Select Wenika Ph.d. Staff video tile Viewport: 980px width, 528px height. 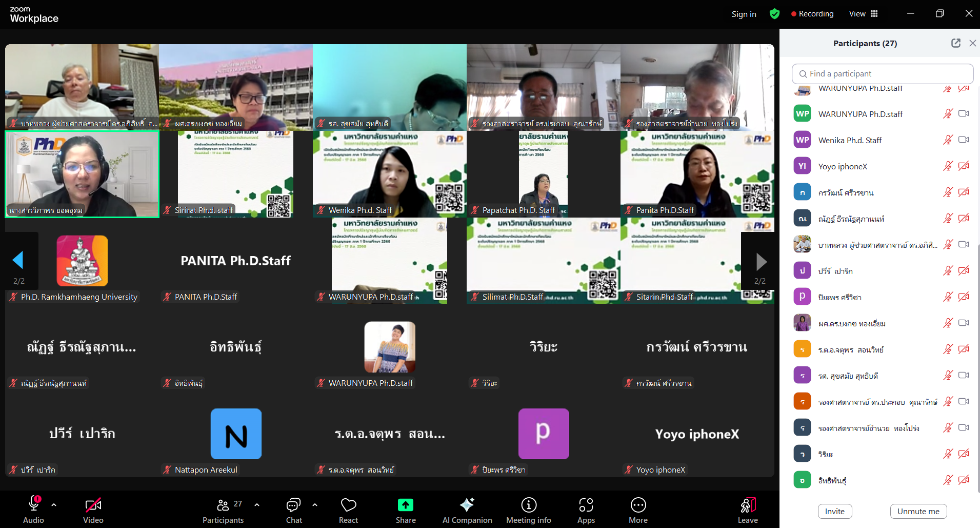click(x=390, y=174)
